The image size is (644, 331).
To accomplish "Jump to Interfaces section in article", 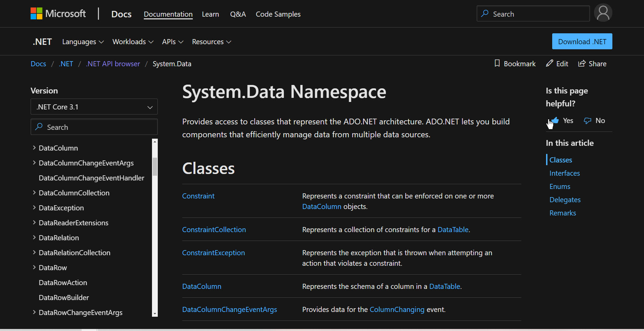I will tap(564, 173).
